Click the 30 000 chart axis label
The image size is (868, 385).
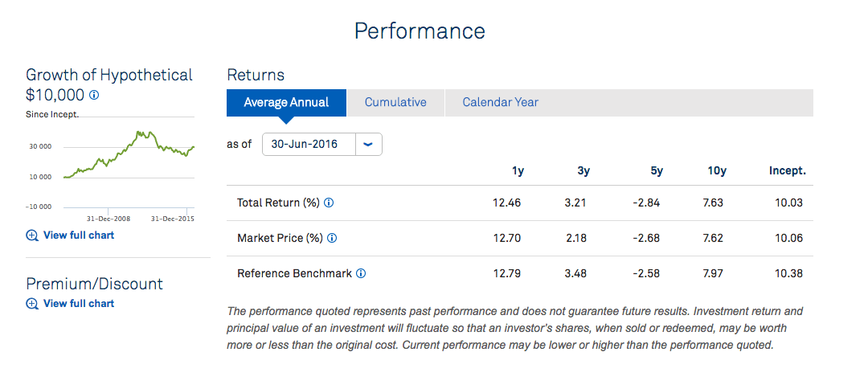pyautogui.click(x=39, y=147)
